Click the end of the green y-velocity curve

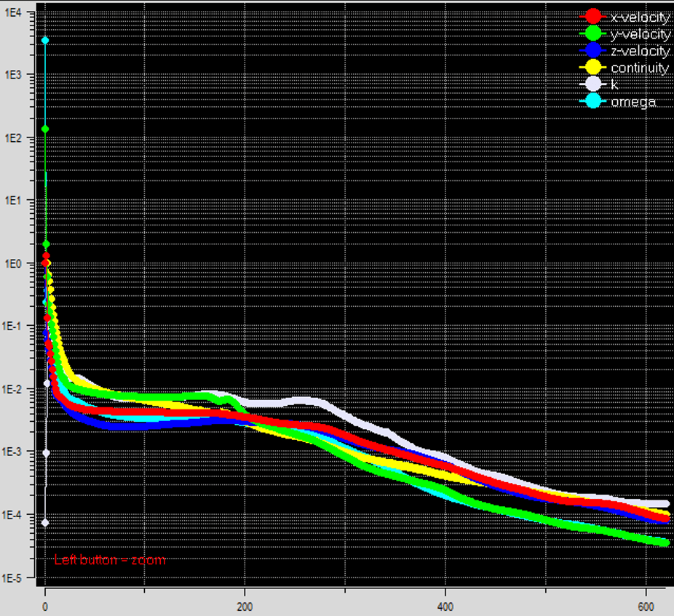click(x=665, y=543)
